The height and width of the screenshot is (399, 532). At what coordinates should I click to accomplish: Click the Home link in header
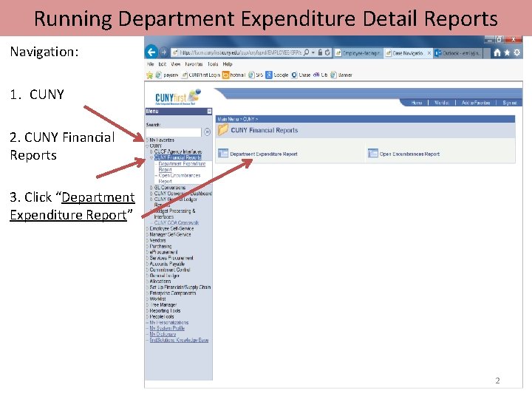pos(417,103)
